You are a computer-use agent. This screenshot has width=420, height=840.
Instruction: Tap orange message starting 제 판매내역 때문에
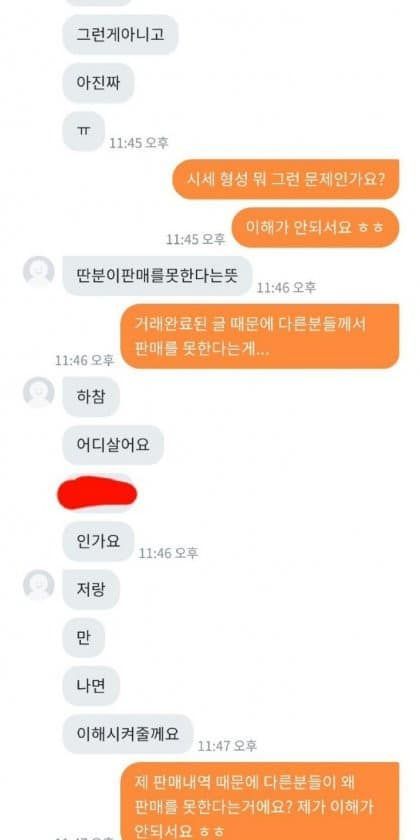point(260,801)
